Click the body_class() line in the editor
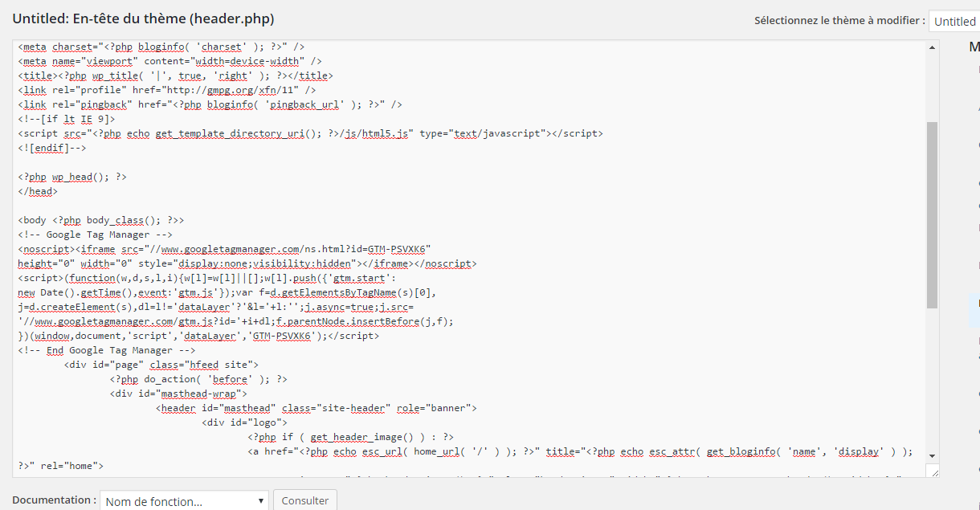 pos(101,220)
